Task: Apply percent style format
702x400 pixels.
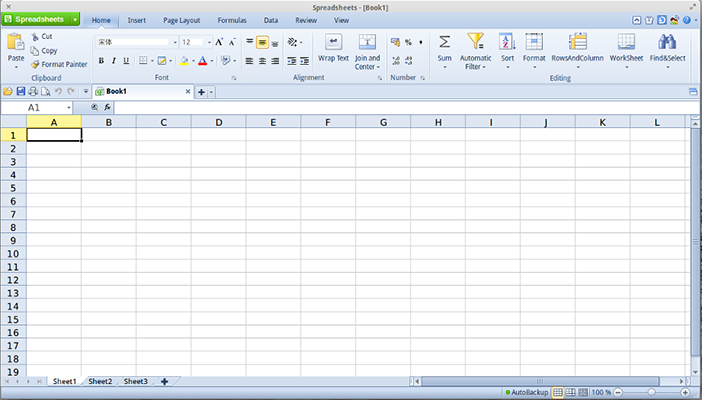Action: 408,43
